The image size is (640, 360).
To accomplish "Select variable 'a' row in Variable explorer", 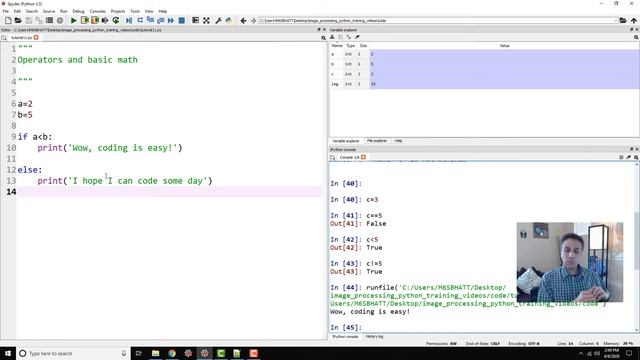I will [484, 54].
